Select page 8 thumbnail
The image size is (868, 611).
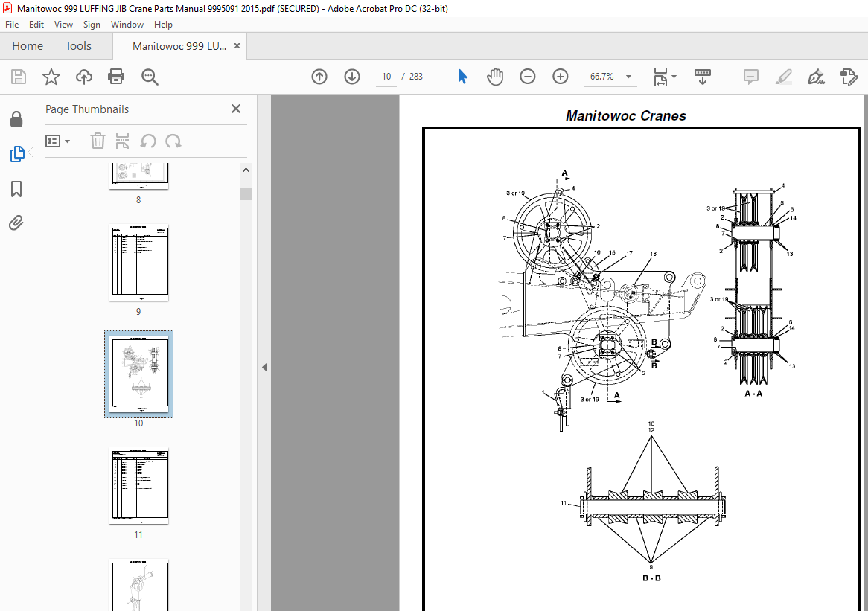[138, 176]
